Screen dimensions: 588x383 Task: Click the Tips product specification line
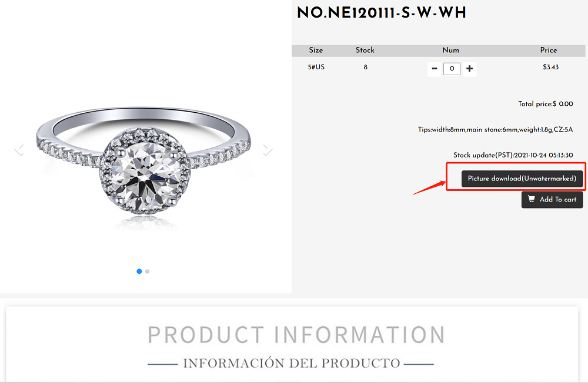495,130
